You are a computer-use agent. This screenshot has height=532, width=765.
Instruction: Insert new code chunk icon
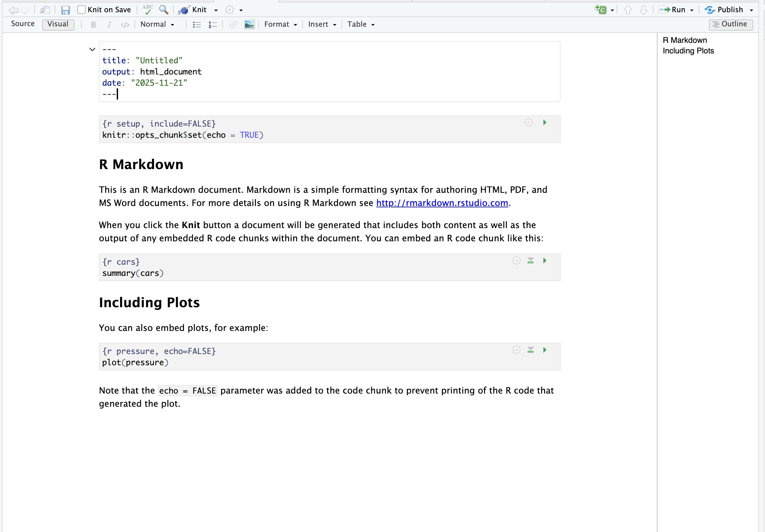601,10
